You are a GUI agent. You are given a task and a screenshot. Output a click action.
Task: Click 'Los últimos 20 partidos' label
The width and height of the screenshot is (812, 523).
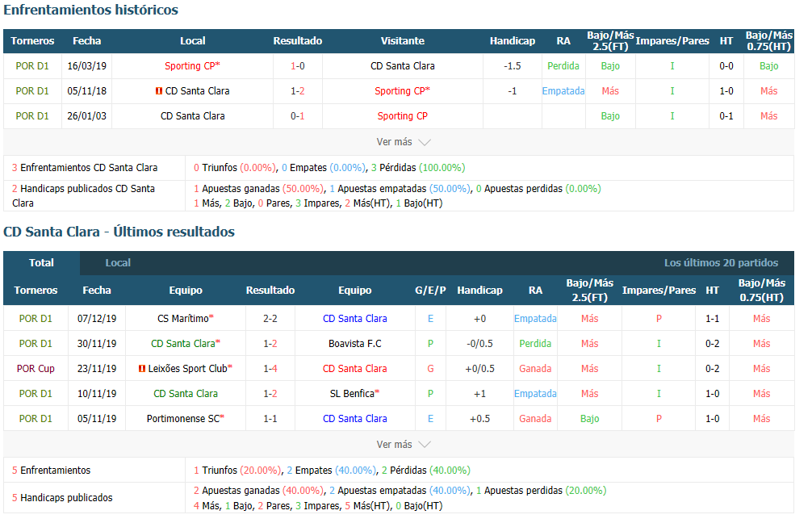(721, 262)
